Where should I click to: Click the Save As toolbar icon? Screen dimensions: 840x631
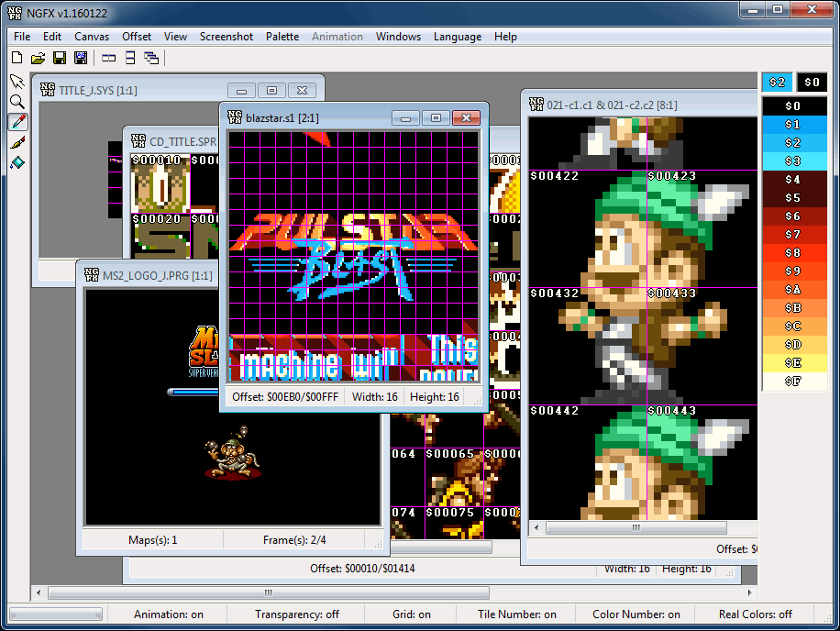(80, 58)
